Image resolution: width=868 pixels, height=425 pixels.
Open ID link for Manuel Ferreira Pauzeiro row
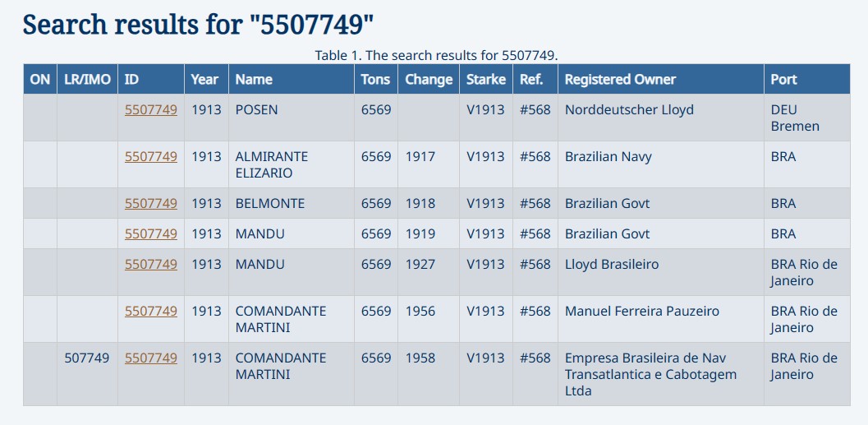(x=150, y=312)
